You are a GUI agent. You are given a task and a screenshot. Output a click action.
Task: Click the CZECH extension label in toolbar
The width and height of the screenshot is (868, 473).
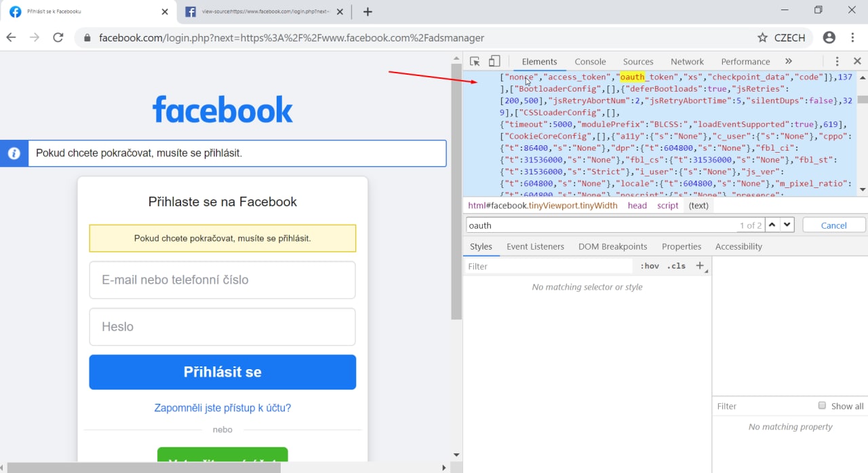point(790,38)
